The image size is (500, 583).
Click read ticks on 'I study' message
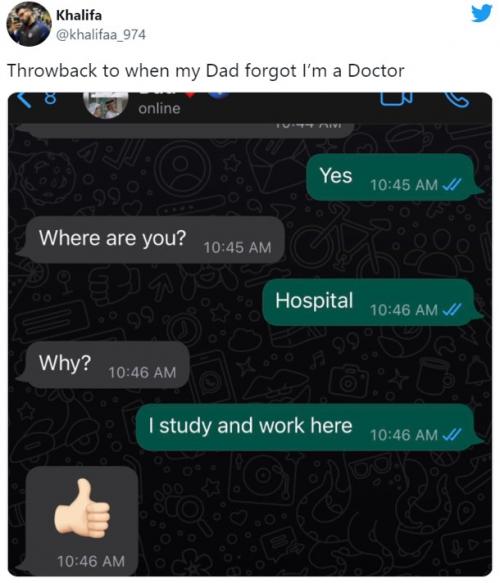[452, 434]
